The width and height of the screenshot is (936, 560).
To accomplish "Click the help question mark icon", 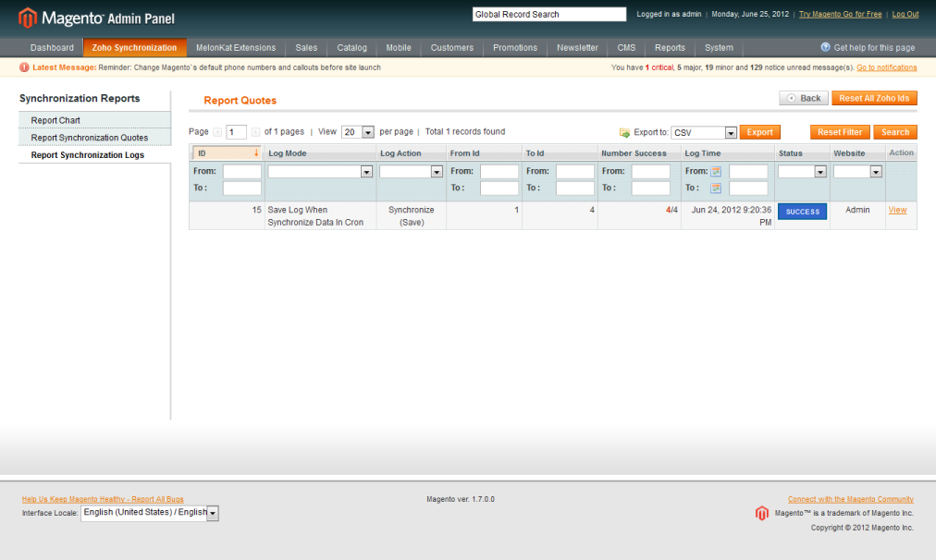I will 826,47.
